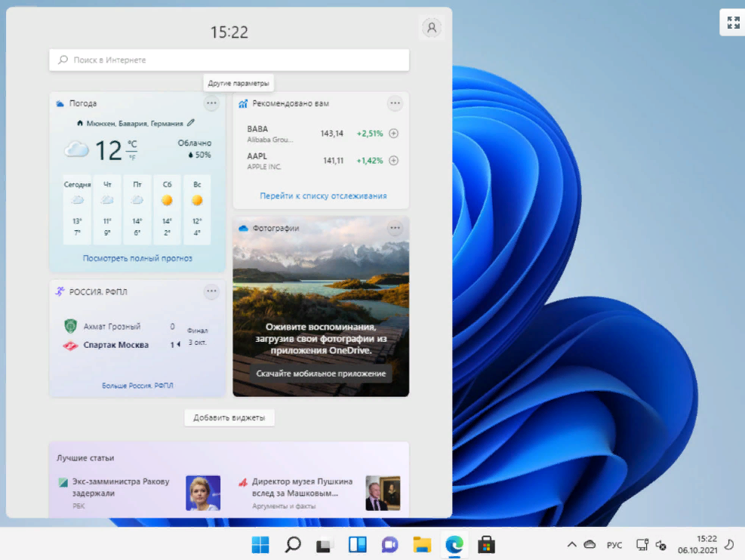
Task: Open the Windows Start button
Action: point(260,544)
